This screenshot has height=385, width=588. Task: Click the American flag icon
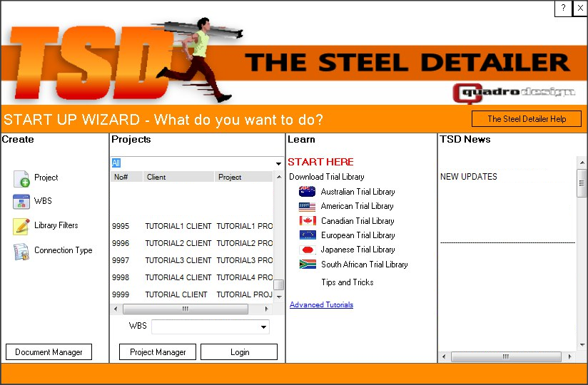point(307,206)
